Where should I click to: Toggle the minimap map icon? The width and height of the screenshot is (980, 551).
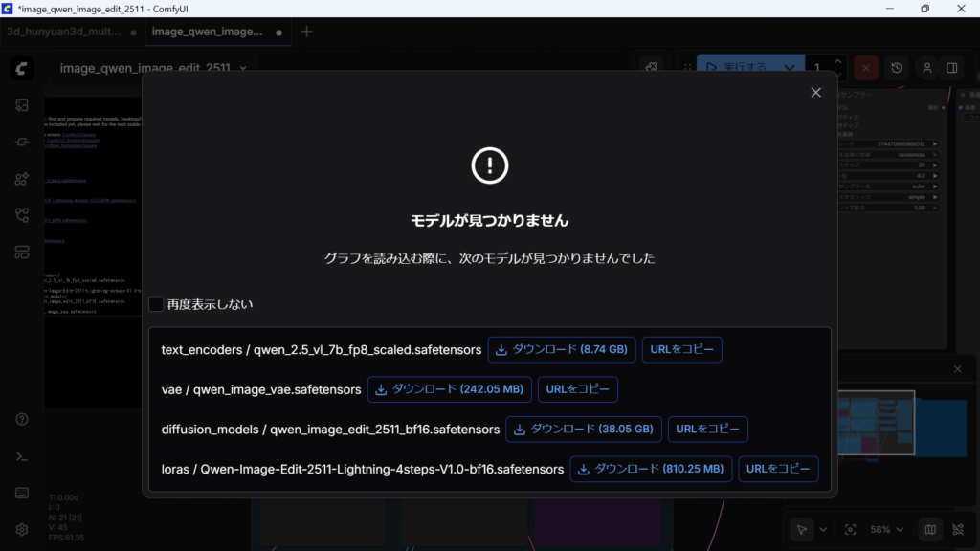pyautogui.click(x=928, y=529)
